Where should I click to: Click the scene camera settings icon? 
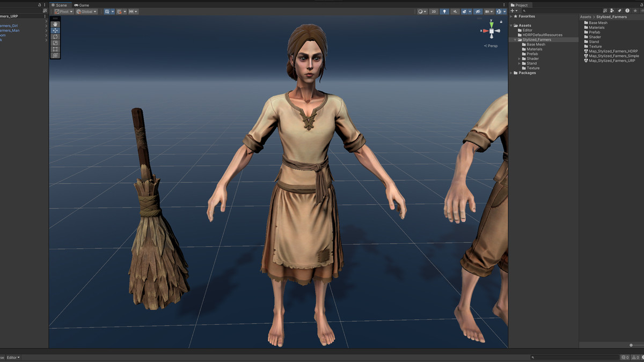coord(488,11)
